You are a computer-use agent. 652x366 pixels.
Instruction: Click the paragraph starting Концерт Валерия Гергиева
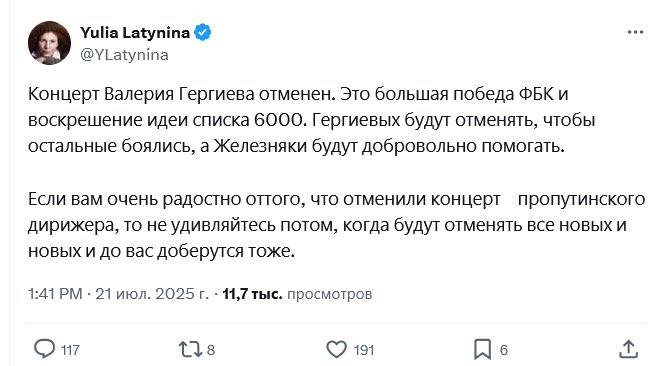311,120
